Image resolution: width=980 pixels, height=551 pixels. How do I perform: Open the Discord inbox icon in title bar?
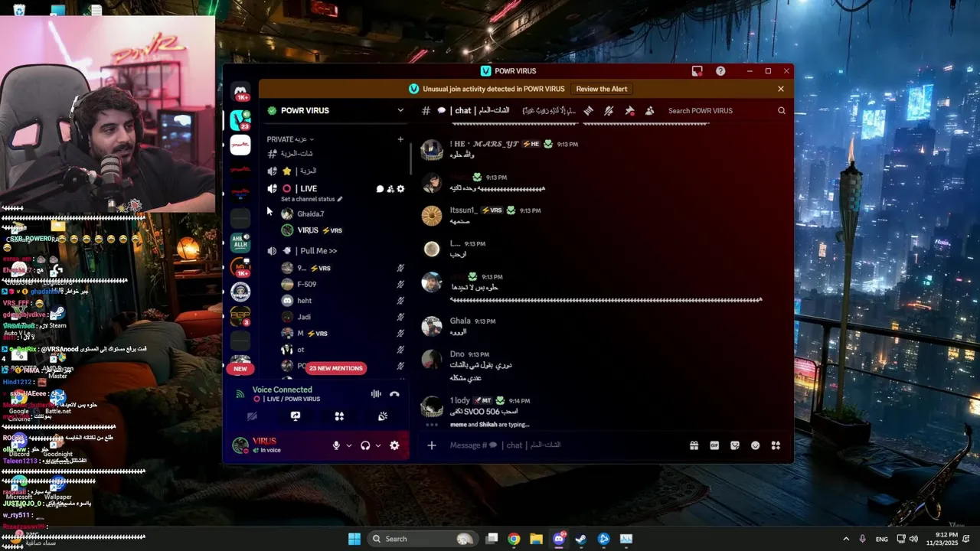coord(697,71)
